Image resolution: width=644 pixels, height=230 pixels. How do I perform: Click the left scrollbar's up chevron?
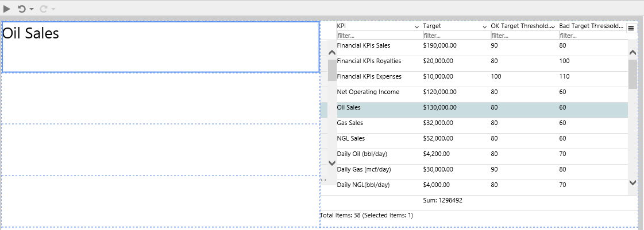[x=332, y=53]
